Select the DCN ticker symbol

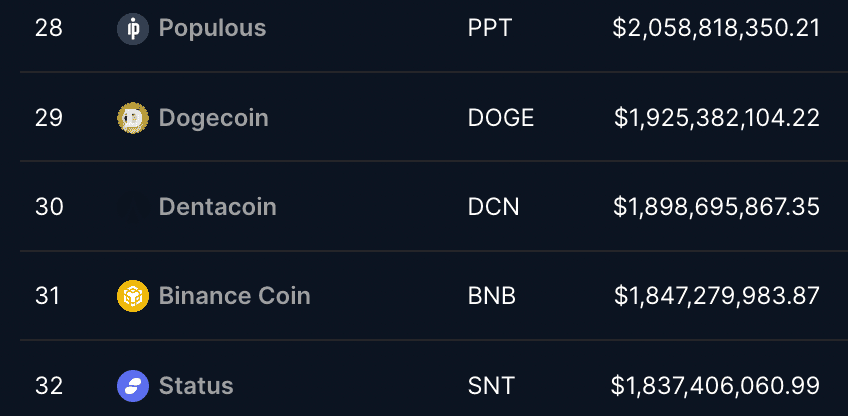tap(493, 207)
